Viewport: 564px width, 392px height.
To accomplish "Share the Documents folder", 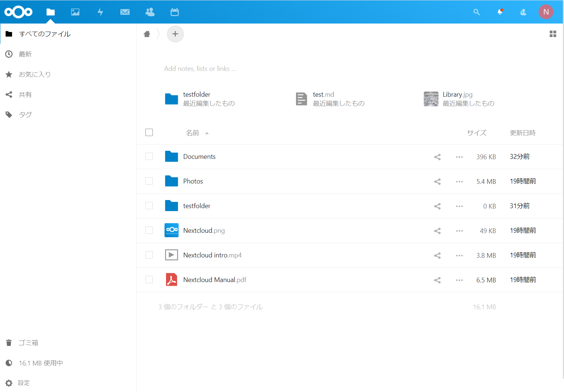I will pos(437,157).
